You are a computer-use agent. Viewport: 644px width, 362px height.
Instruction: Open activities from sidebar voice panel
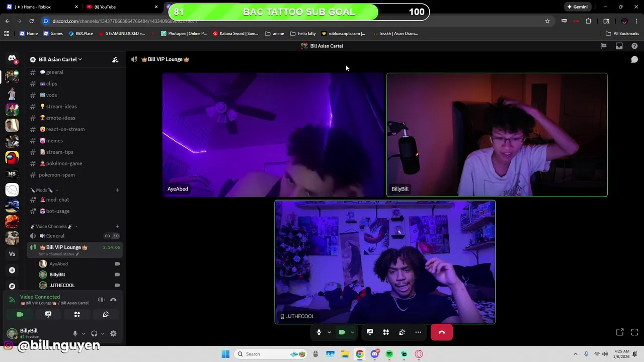click(77, 314)
